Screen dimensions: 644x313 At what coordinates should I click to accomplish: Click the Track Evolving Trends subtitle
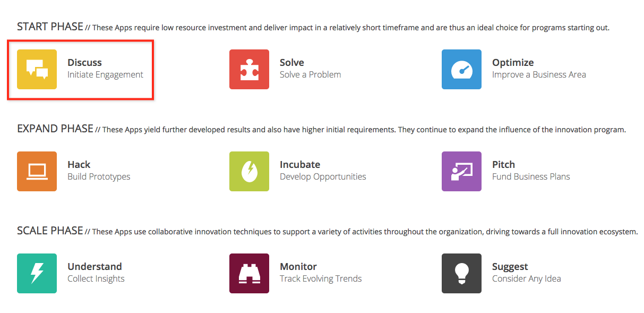point(321,279)
